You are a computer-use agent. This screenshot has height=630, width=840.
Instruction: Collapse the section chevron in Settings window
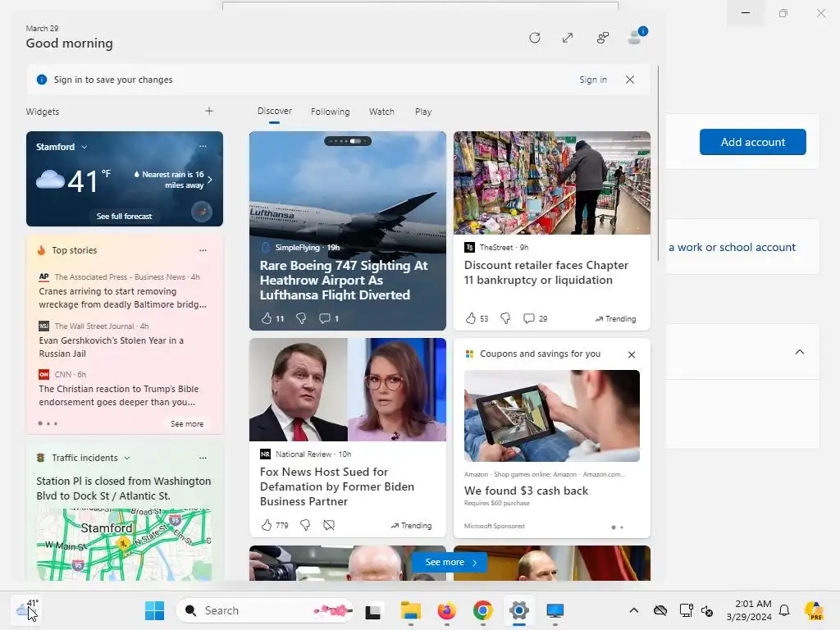click(x=799, y=352)
